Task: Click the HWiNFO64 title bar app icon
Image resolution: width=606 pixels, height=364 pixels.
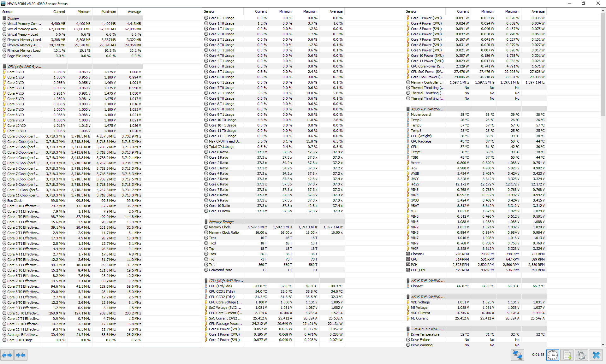Action: point(3,3)
